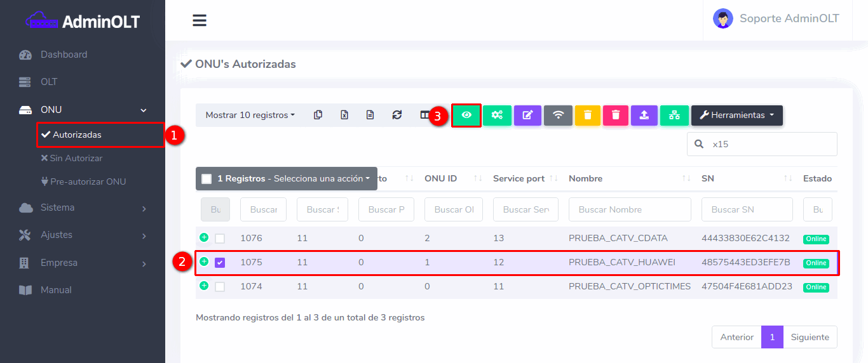Click the green network topology button
The image size is (868, 363).
coord(674,115)
